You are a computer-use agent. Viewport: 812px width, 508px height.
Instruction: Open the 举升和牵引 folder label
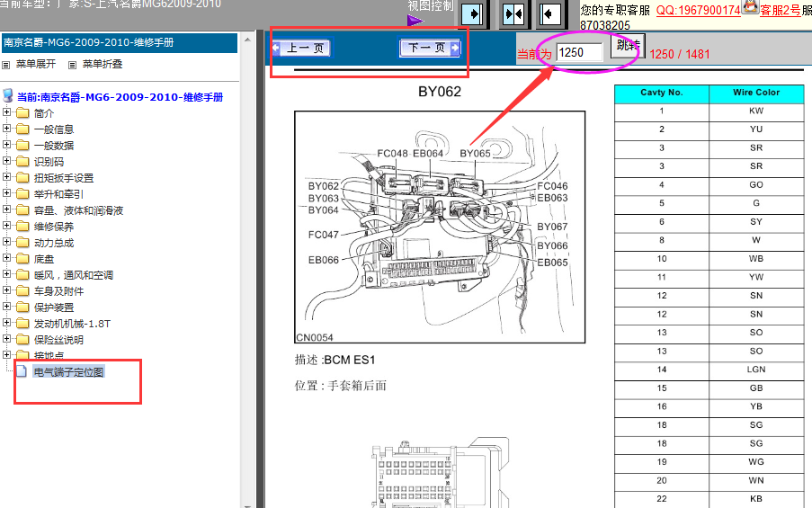58,194
